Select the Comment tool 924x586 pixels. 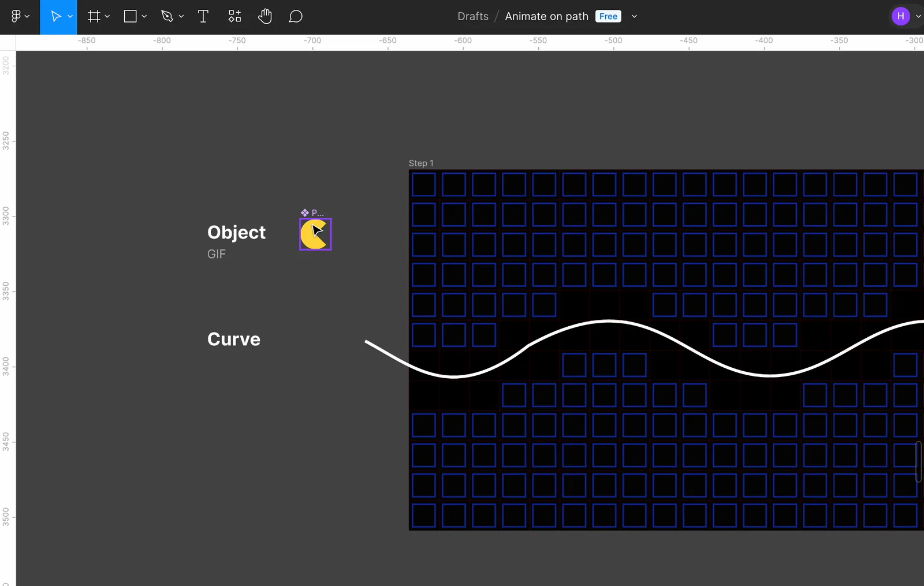pos(296,17)
